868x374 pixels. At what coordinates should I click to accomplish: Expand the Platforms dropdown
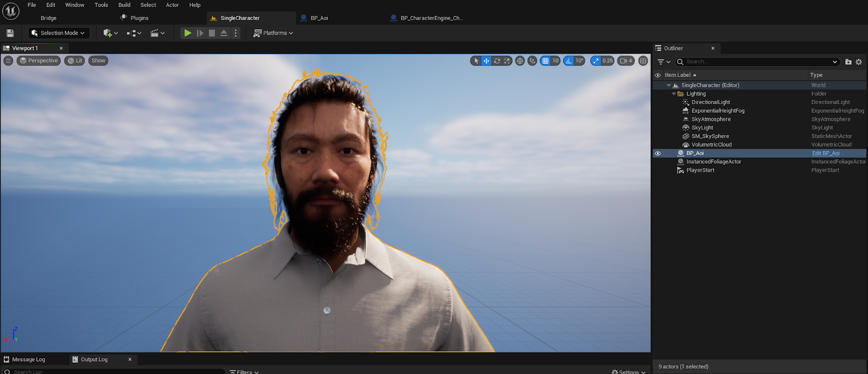click(273, 33)
